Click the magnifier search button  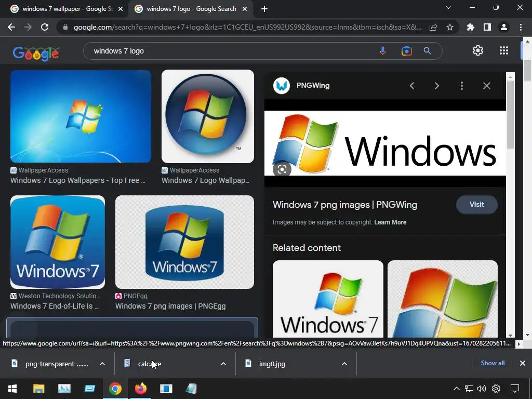click(x=428, y=51)
